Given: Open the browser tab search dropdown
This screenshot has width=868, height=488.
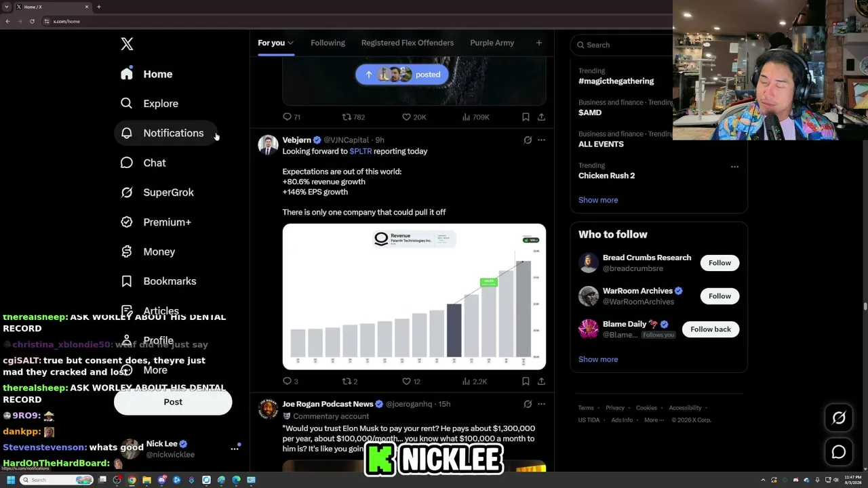Looking at the screenshot, I should (7, 7).
